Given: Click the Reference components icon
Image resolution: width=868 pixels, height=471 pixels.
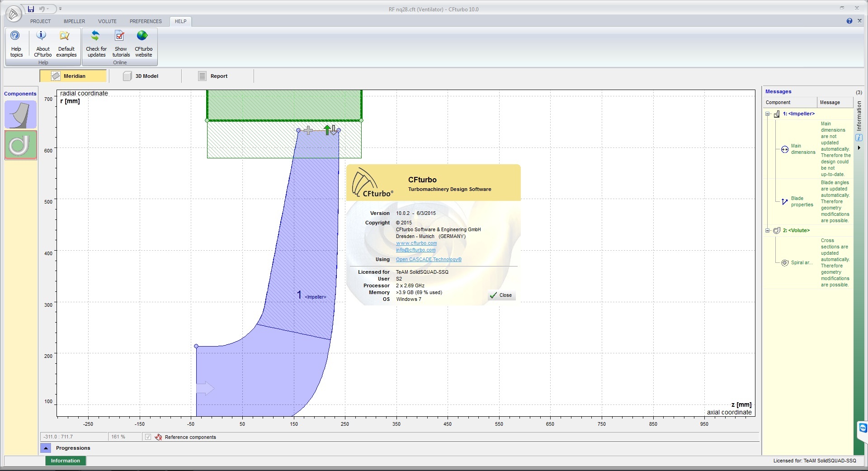Looking at the screenshot, I should pyautogui.click(x=158, y=437).
